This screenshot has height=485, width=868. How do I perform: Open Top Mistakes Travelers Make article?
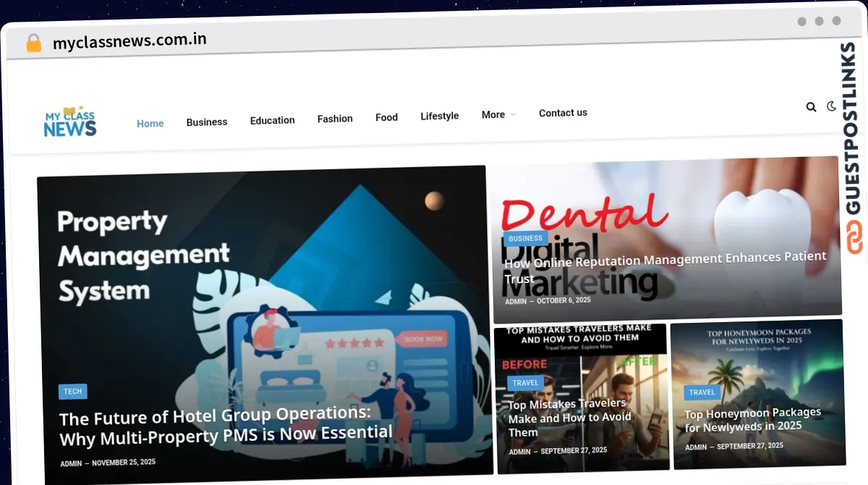click(x=570, y=418)
